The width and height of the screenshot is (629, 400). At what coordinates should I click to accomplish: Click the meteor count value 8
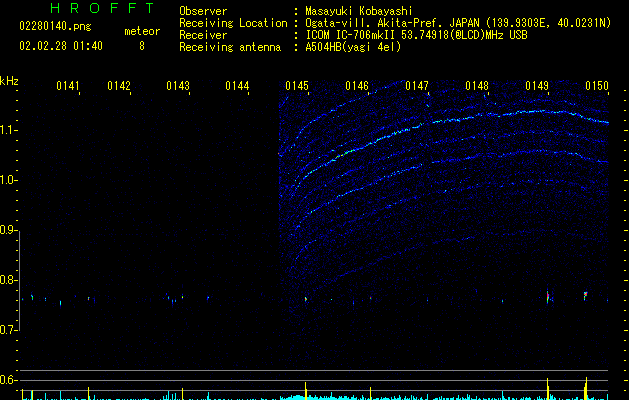[142, 46]
